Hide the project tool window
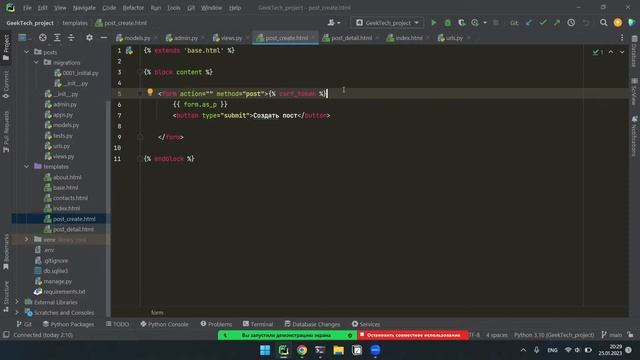 [x=104, y=38]
